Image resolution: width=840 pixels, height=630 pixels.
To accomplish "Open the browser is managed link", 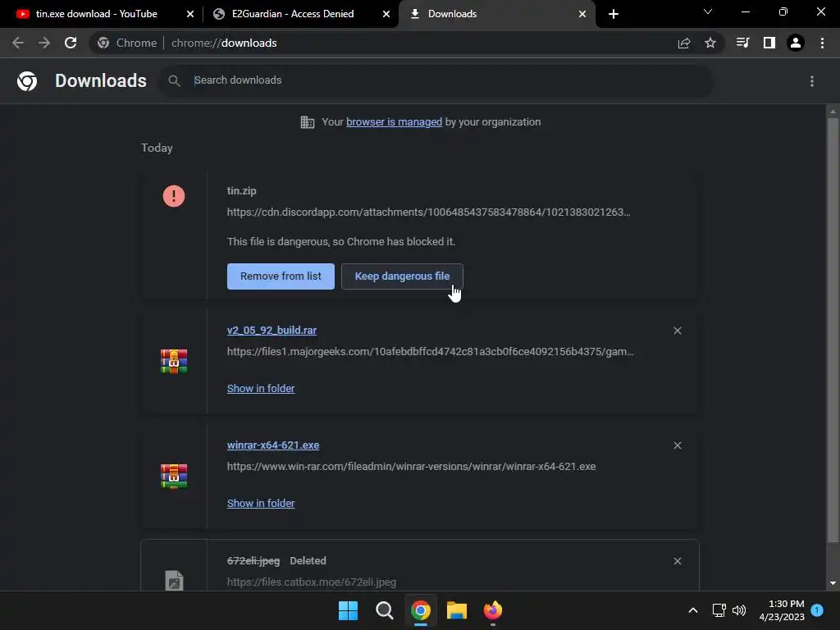I will pos(394,122).
